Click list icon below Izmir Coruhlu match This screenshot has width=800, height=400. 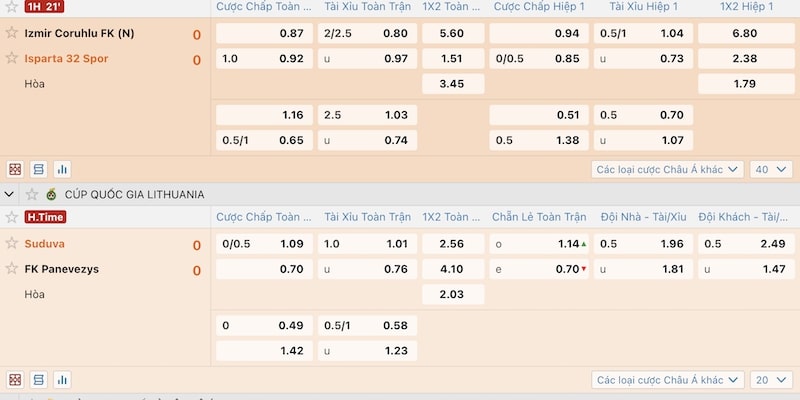pos(38,169)
